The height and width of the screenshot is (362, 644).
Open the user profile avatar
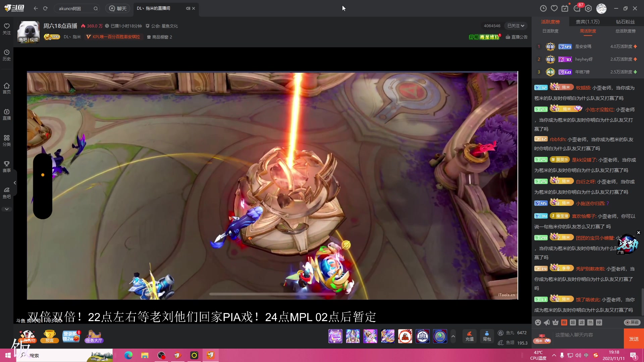(x=601, y=8)
